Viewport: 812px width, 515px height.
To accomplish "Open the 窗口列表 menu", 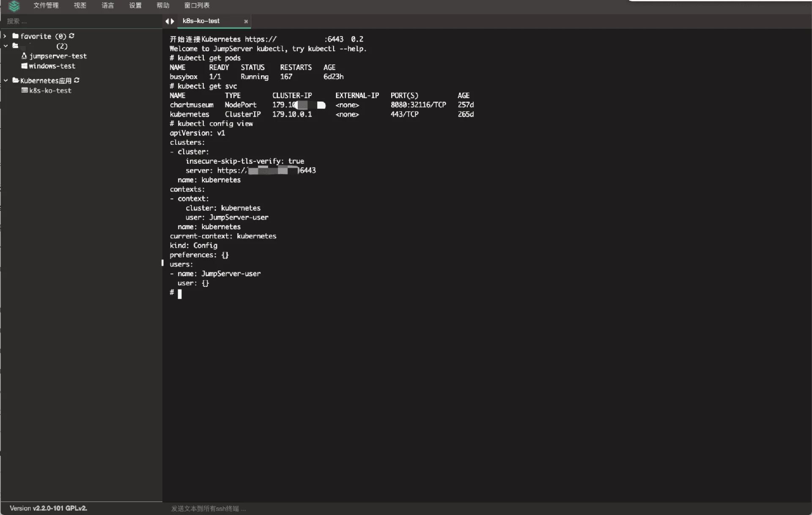I will (197, 6).
